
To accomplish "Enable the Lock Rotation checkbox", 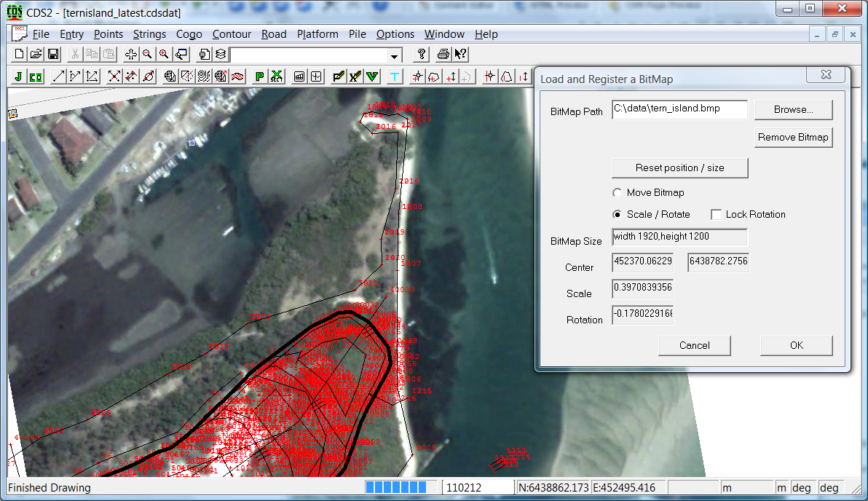I will tap(717, 215).
